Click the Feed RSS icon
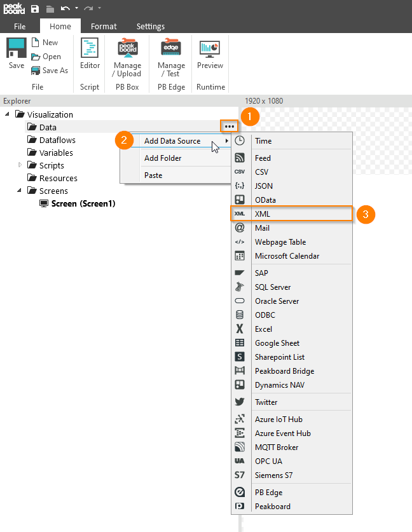The width and height of the screenshot is (412, 532). pos(240,158)
